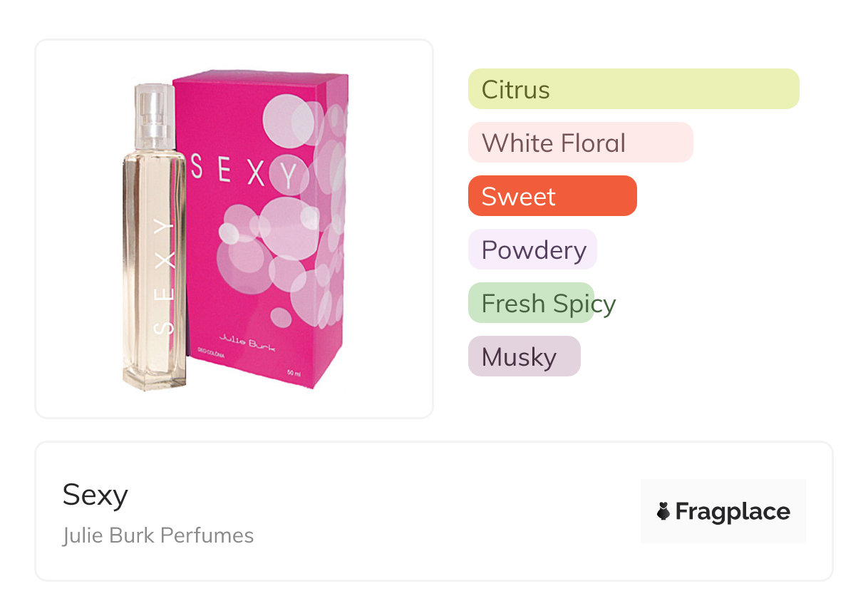Click the Deo Colônia text on the box
Viewport: 868px width, 616px height.
click(x=211, y=353)
